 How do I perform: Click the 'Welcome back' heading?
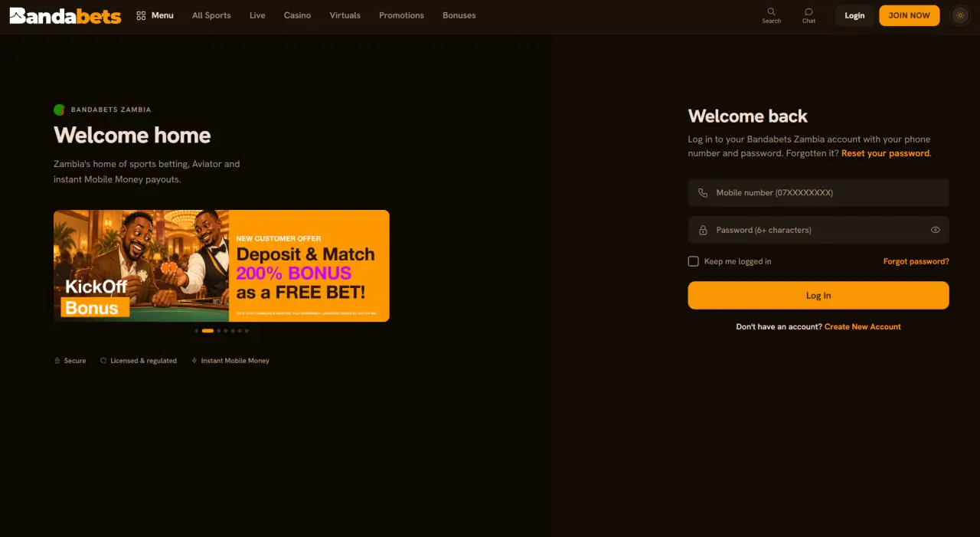pyautogui.click(x=748, y=116)
